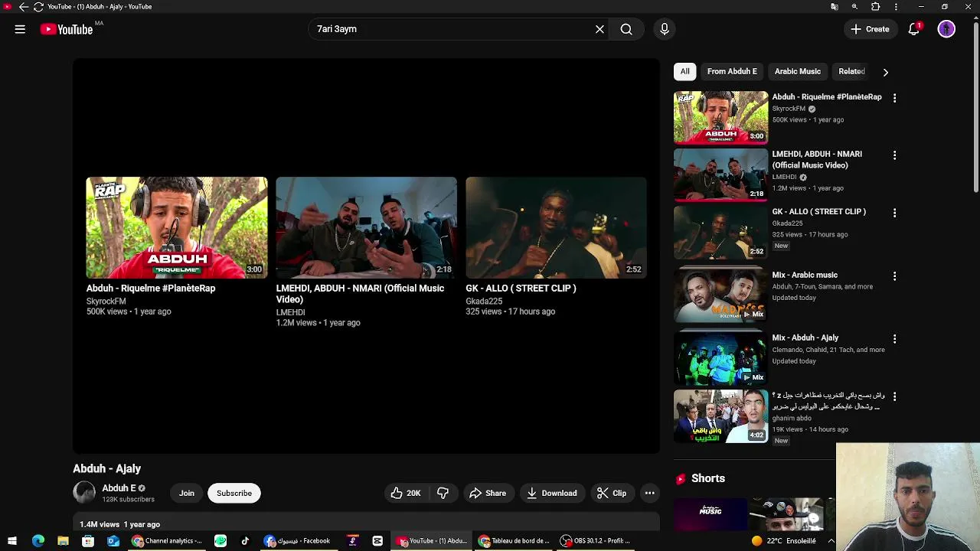Open more actions ellipsis below video

click(x=649, y=494)
